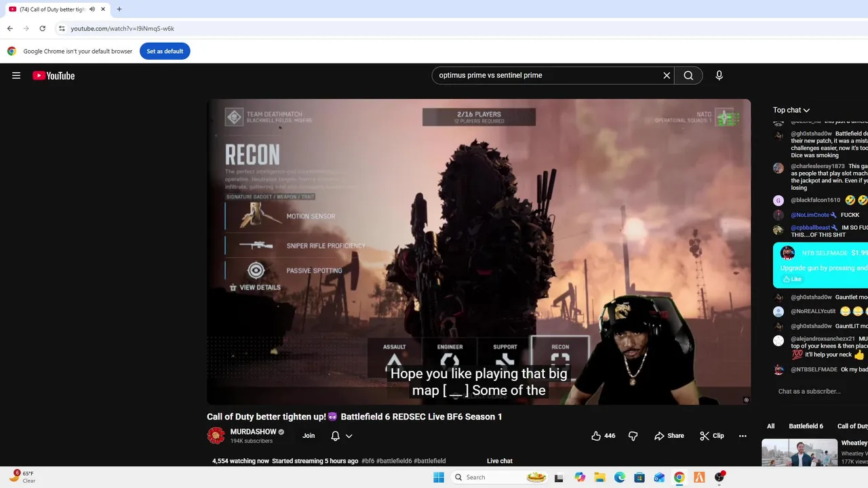The image size is (868, 488).
Task: Open File Explorer from the taskbar
Action: (x=599, y=477)
